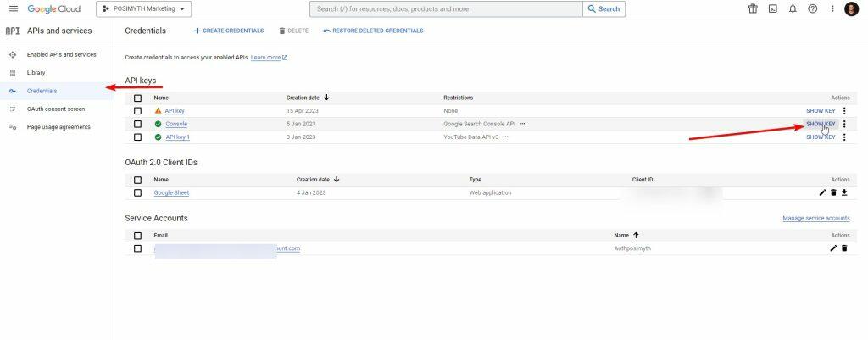Edit the Authposimyth service account

[x=833, y=248]
